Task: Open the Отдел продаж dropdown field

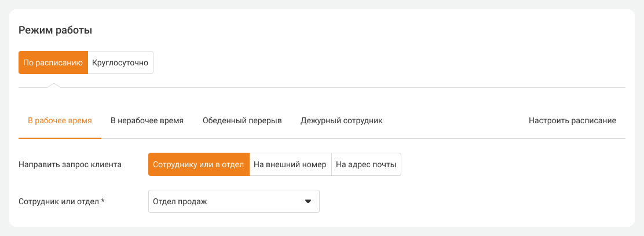Action: [226, 201]
